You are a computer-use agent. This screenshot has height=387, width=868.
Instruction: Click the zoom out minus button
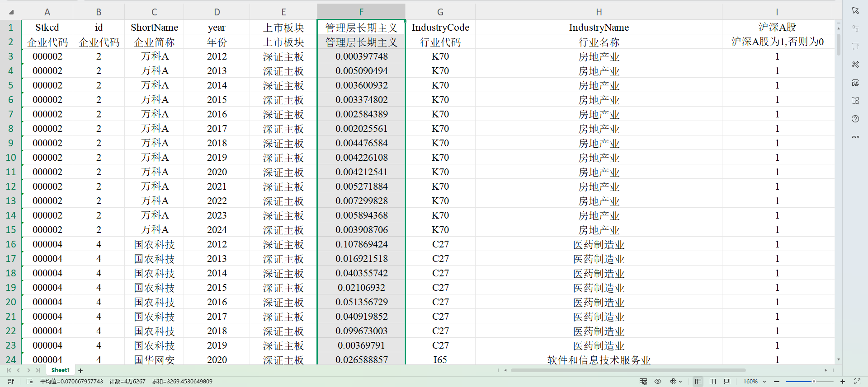click(x=776, y=382)
